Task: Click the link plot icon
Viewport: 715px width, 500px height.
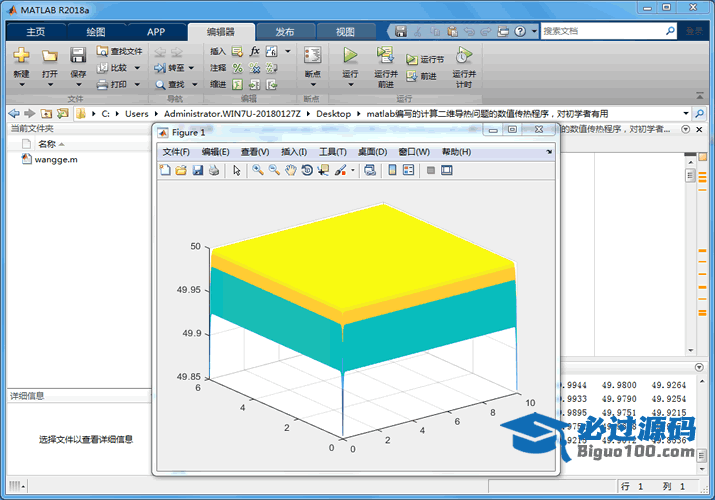Action: [370, 170]
